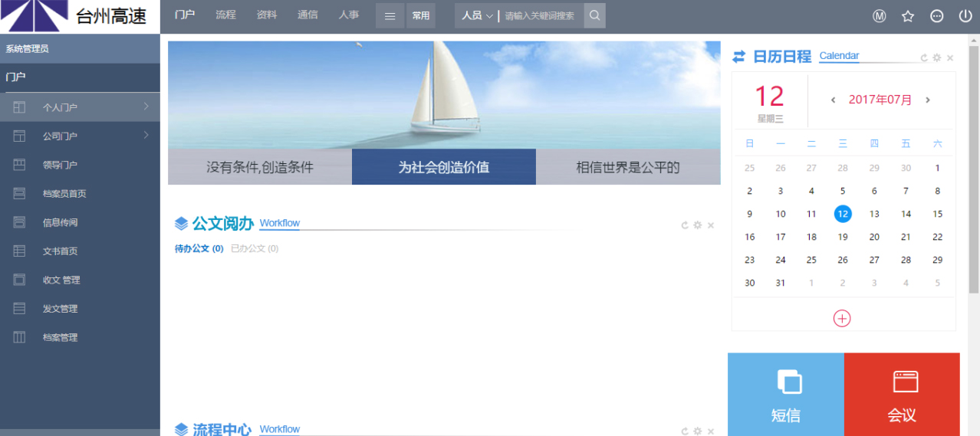This screenshot has width=980, height=436.
Task: Select 个人门户 in the sidebar
Action: [x=80, y=107]
